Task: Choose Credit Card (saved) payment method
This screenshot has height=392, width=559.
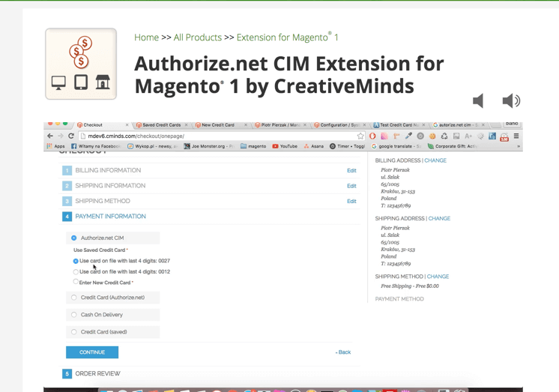Action: click(x=74, y=332)
